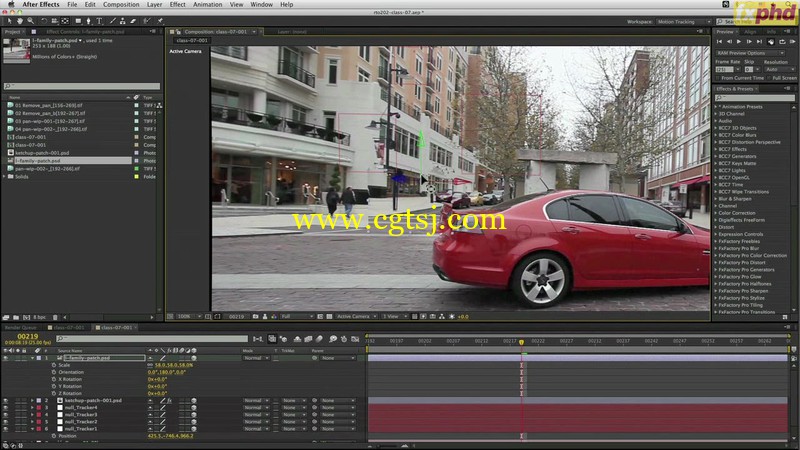Viewport: 800px width, 450px height.
Task: Click red label color of null_Tracker3 layer
Action: pyautogui.click(x=39, y=415)
